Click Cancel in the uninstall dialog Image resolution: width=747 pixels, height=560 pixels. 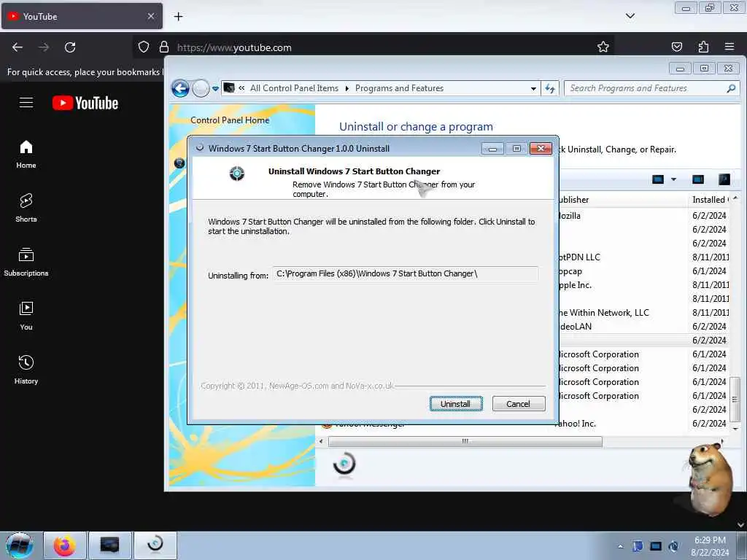pyautogui.click(x=518, y=404)
